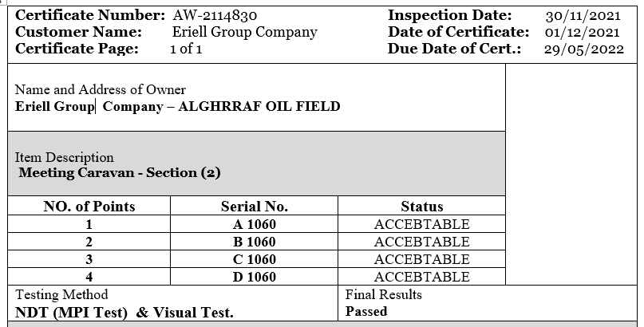The image size is (644, 327).
Task: Click the Status column header
Action: (422, 206)
